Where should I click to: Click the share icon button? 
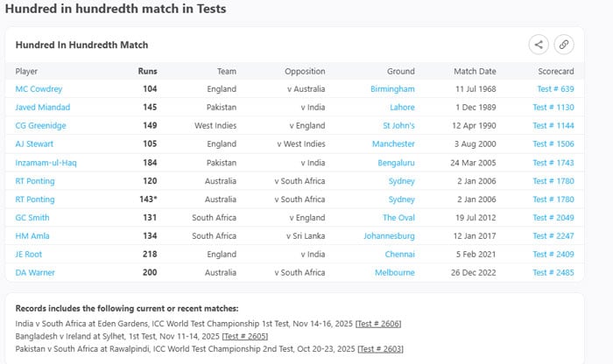[x=539, y=45]
